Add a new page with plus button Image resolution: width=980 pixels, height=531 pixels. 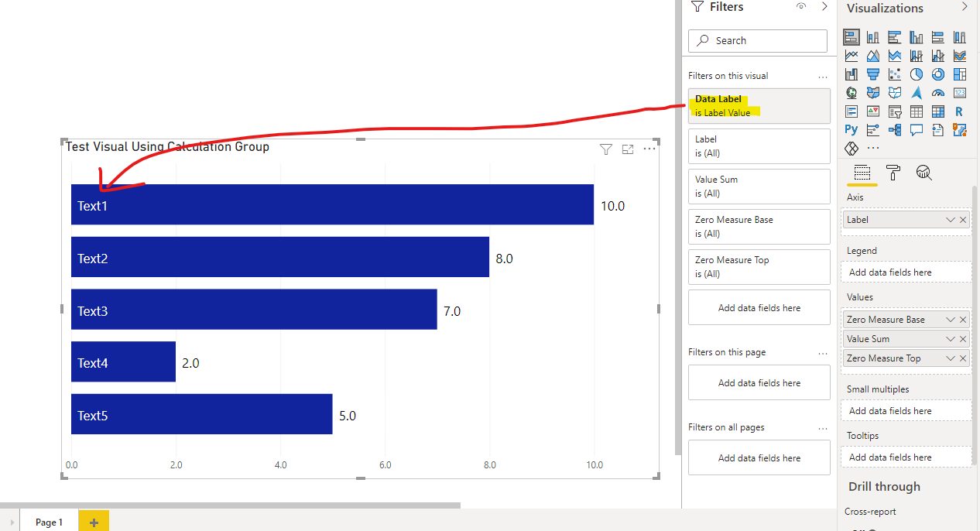pyautogui.click(x=94, y=522)
